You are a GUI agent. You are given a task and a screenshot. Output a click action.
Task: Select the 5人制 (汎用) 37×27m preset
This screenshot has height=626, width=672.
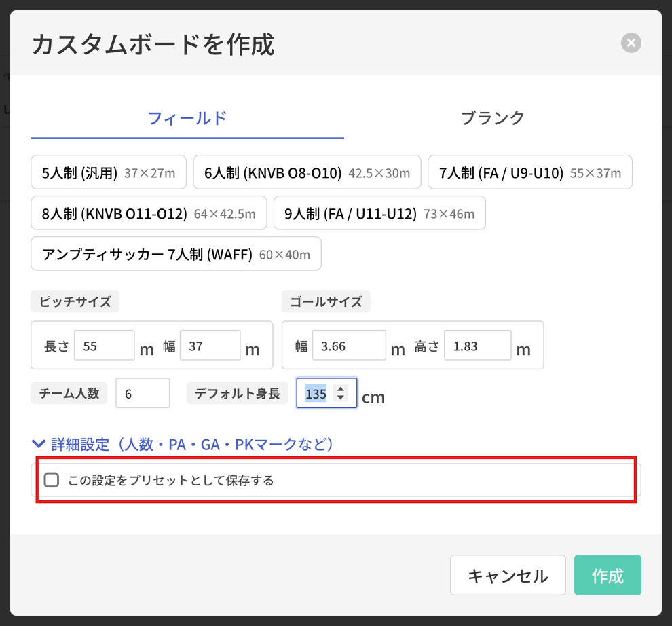(x=109, y=172)
